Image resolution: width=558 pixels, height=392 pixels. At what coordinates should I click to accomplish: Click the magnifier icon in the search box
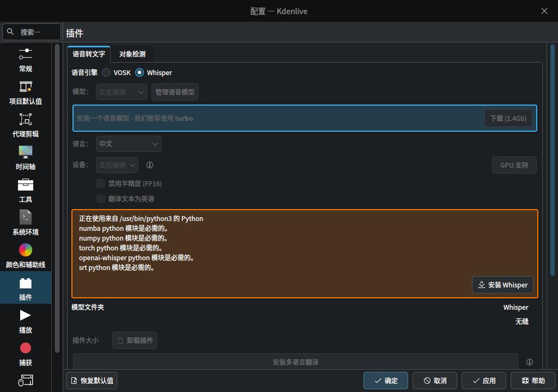point(10,32)
